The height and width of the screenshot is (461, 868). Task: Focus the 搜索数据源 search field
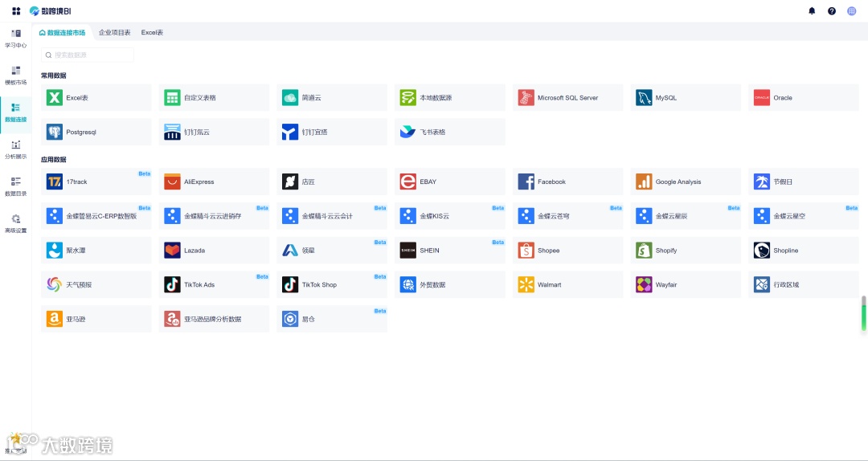pos(88,55)
